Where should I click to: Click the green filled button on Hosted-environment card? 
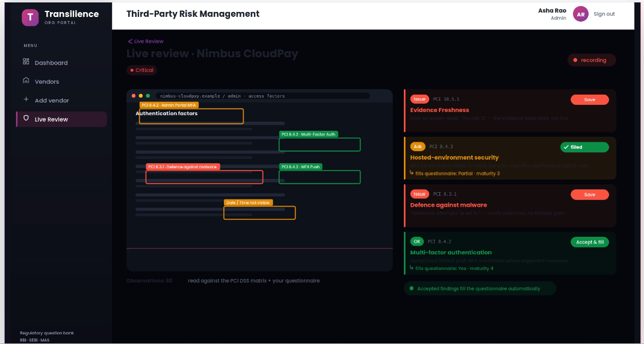coord(584,147)
